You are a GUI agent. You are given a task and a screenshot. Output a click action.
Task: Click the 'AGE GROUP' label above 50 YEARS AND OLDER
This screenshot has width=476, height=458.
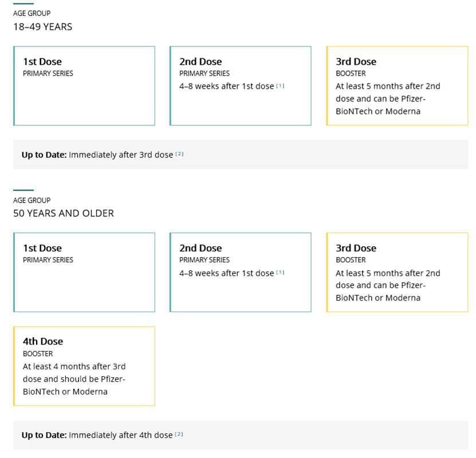click(x=32, y=200)
